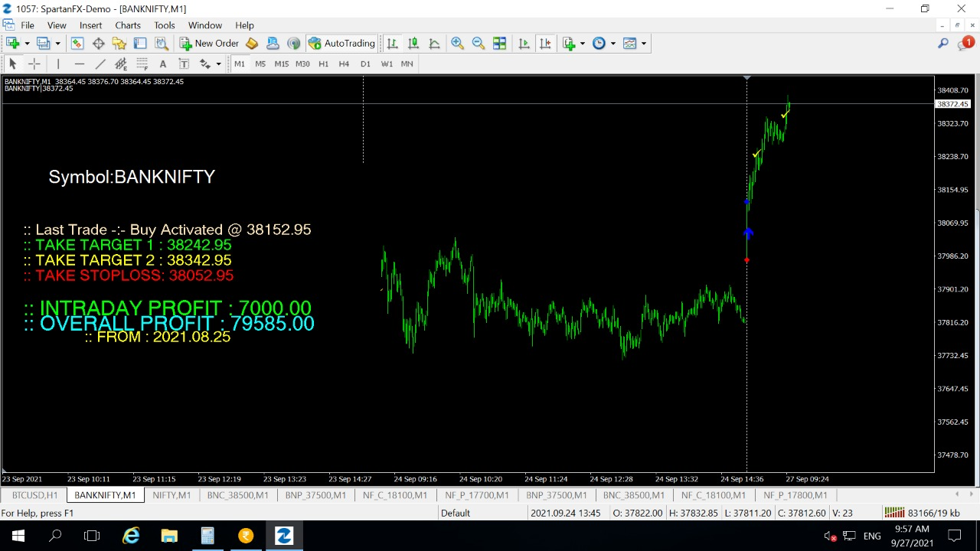Click the chart shift triangle marker
Screen dimensions: 980x551
click(747, 78)
